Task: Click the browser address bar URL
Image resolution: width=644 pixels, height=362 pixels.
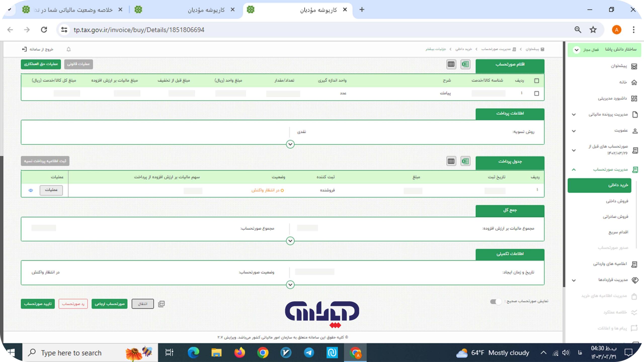Action: [139, 30]
